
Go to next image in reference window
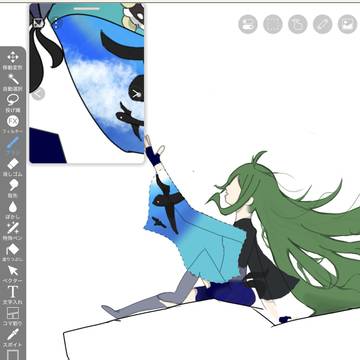137,94
